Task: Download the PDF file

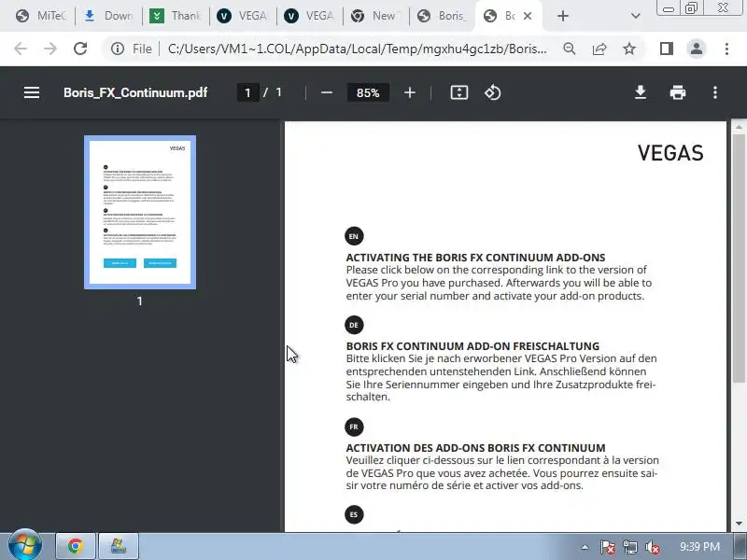Action: [641, 92]
